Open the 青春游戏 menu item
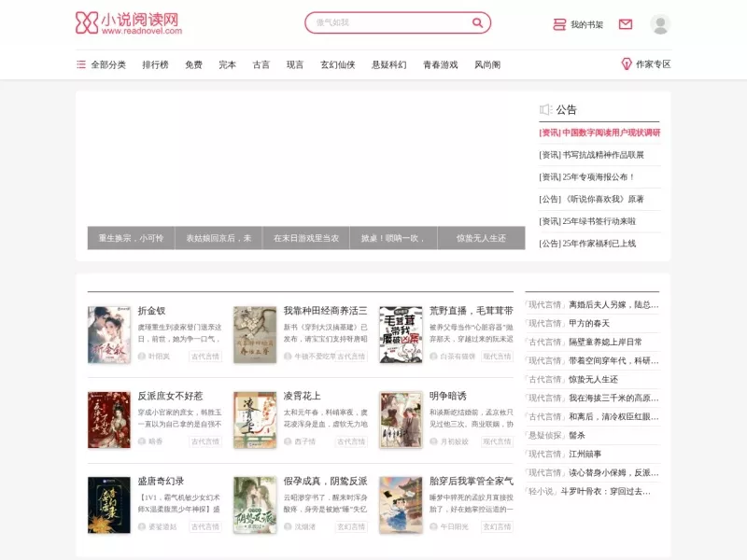Viewport: 747px width, 560px height. click(x=440, y=64)
